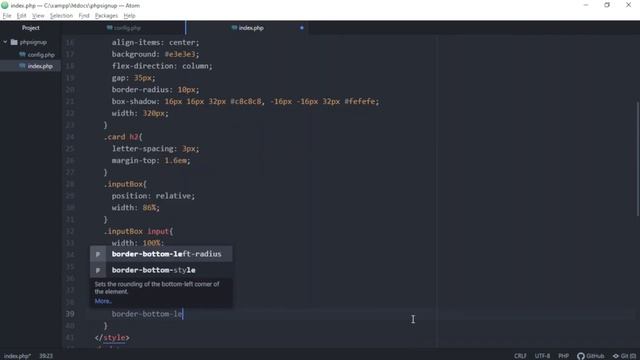Click the phpsignup folder icon
This screenshot has height=360, width=640.
tap(14, 42)
